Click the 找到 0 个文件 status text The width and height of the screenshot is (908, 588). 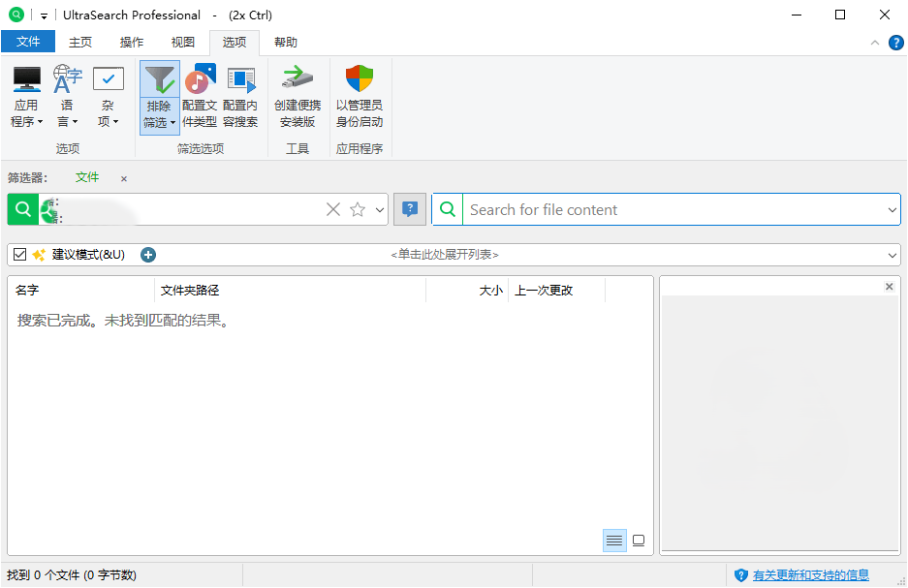pyautogui.click(x=72, y=575)
